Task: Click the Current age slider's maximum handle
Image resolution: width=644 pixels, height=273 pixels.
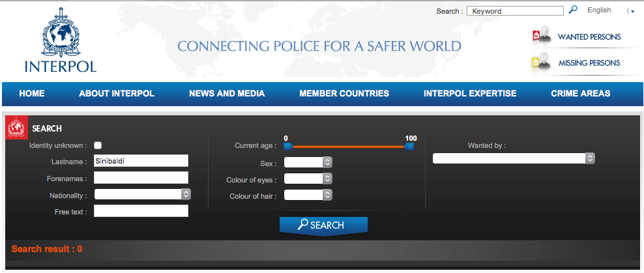Action: coord(409,147)
